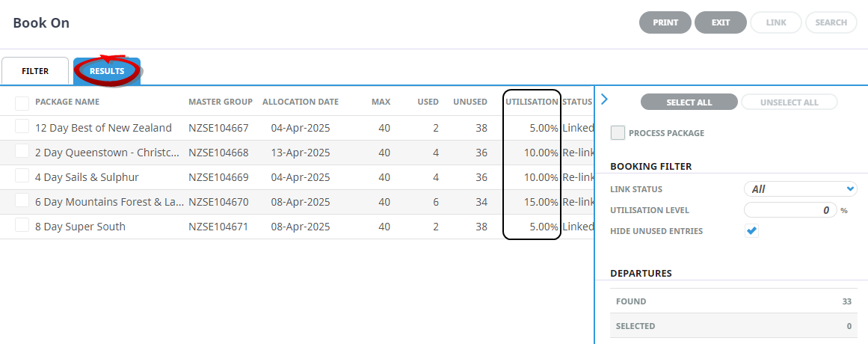868x344 pixels.
Task: Switch to the Filter tab
Action: [x=35, y=71]
